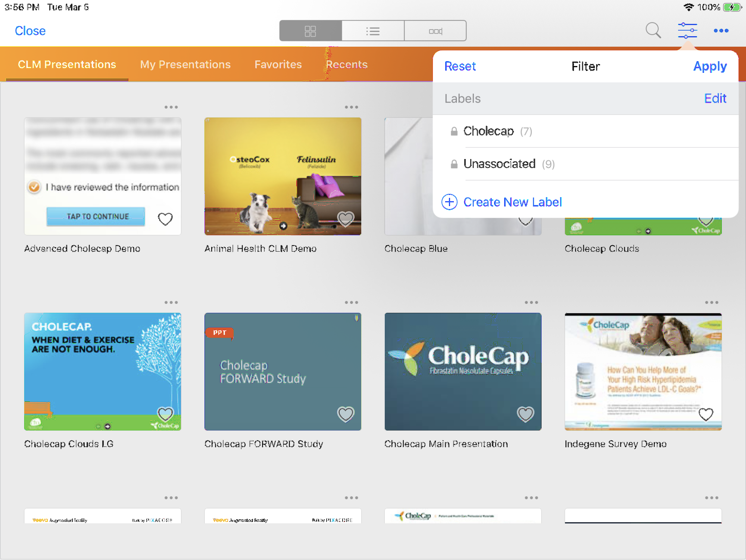Open the Favorites tab

278,64
